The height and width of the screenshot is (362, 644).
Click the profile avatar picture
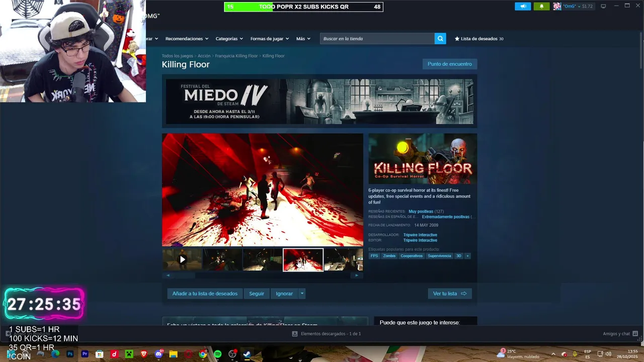[557, 7]
